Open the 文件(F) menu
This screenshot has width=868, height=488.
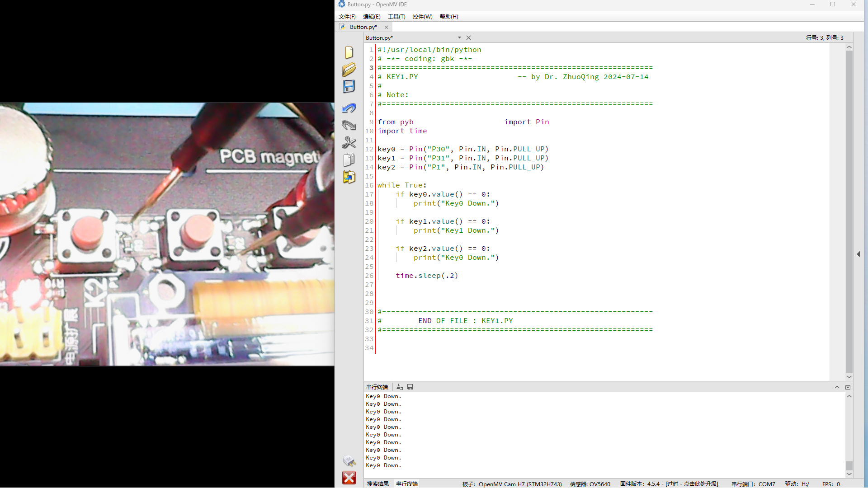347,17
